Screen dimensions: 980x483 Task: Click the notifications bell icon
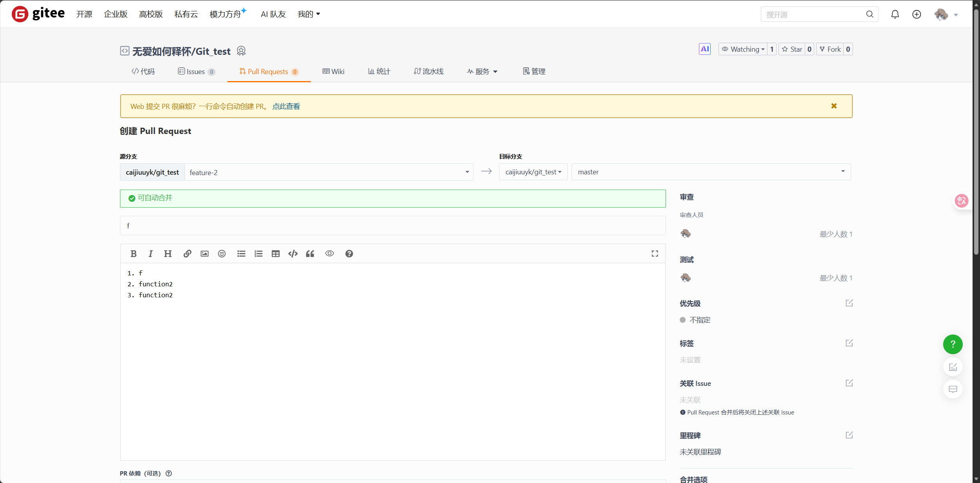[x=895, y=14]
